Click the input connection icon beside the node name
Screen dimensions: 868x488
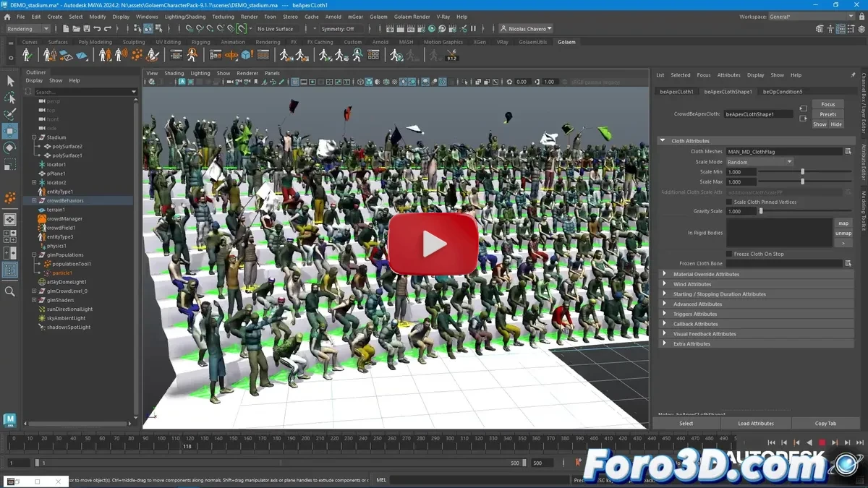point(803,108)
